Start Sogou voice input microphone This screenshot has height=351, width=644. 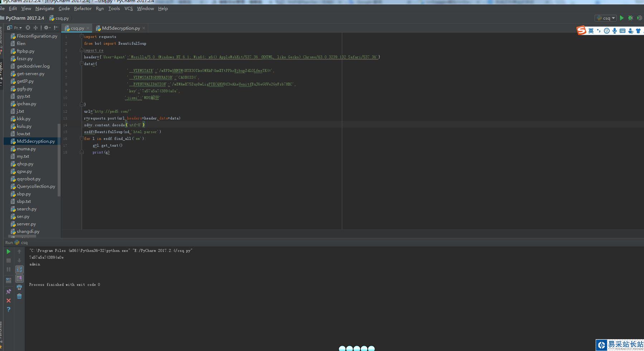click(615, 31)
